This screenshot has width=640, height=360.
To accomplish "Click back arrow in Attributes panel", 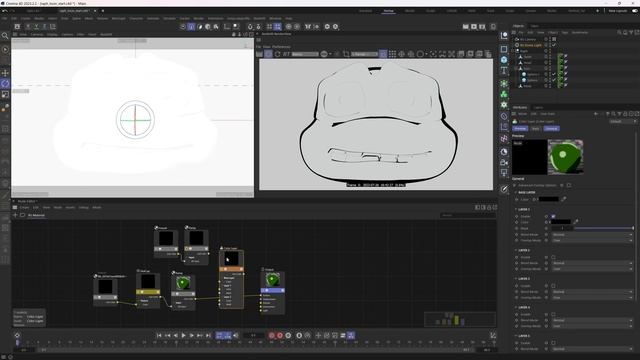I will point(596,114).
